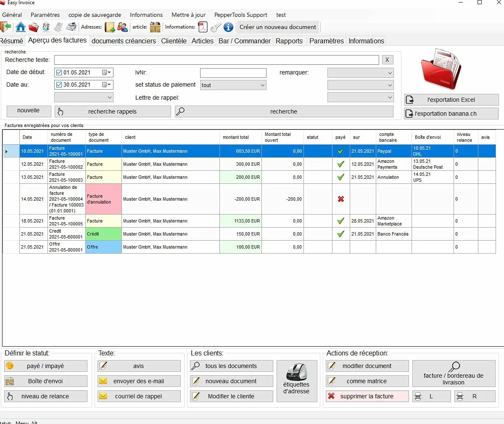
Task: Open the cash register toolbar icon
Action: point(71,27)
